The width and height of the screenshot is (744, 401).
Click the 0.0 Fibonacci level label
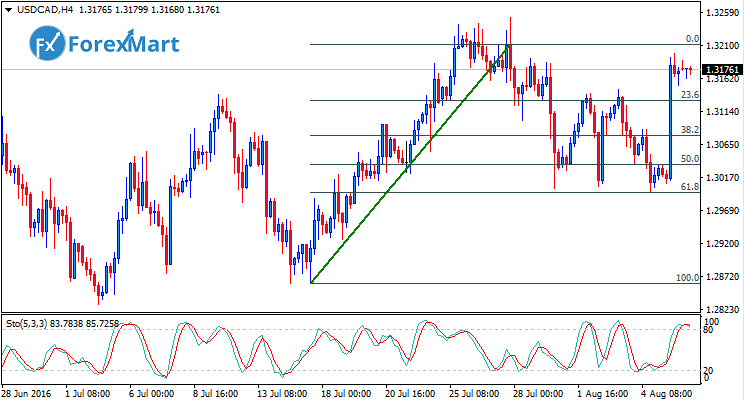(x=691, y=38)
